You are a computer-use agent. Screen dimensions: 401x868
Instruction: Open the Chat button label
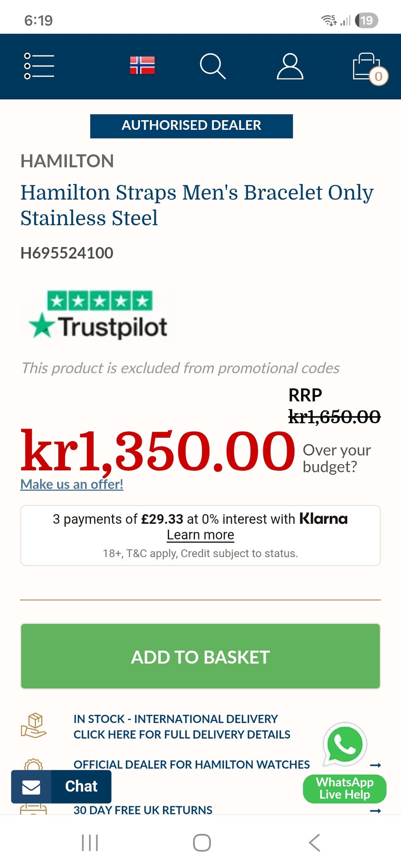point(81,787)
